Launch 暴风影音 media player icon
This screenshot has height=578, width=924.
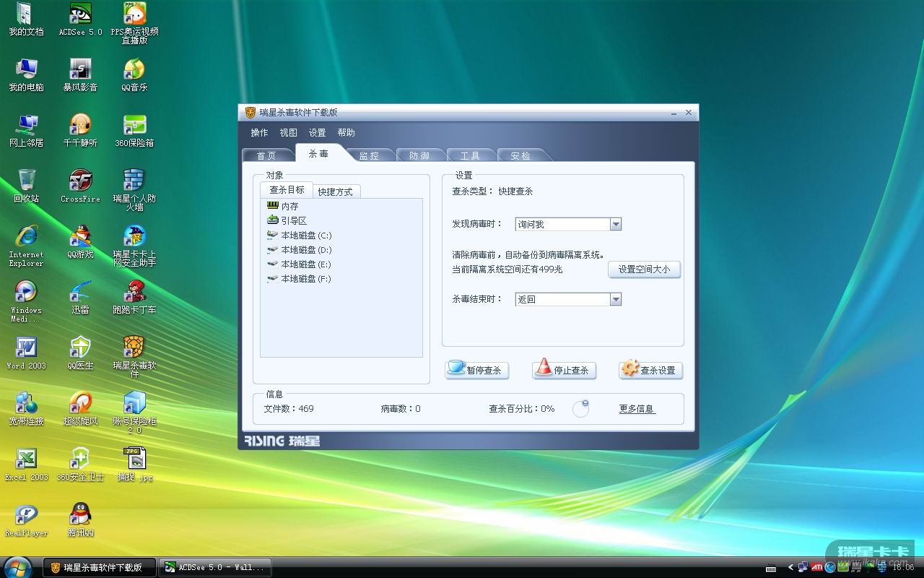pos(80,75)
